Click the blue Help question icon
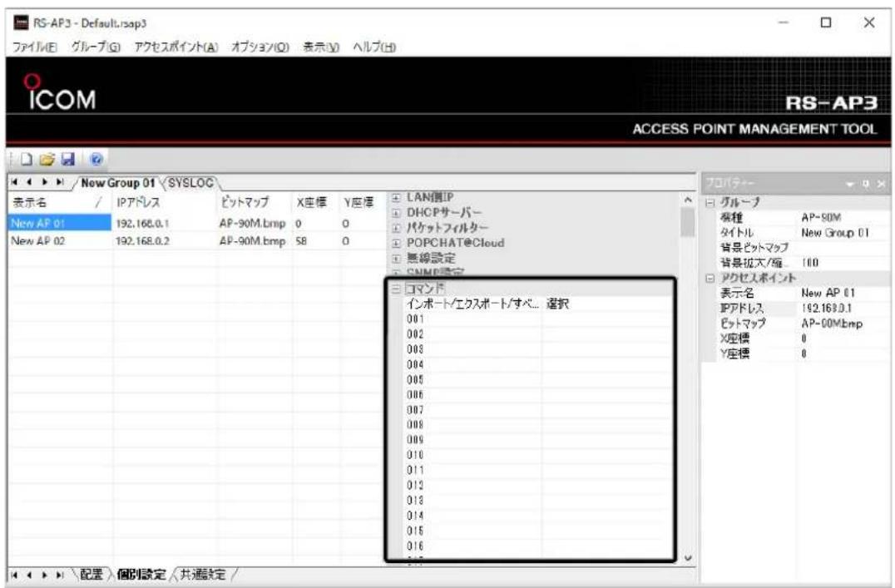Image resolution: width=895 pixels, height=588 pixels. click(x=96, y=160)
